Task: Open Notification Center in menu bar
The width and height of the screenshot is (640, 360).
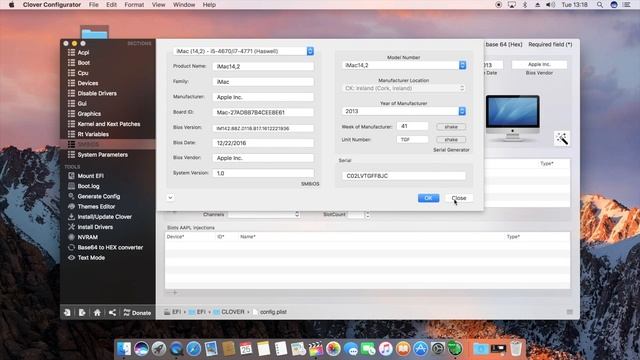Action: coord(627,5)
